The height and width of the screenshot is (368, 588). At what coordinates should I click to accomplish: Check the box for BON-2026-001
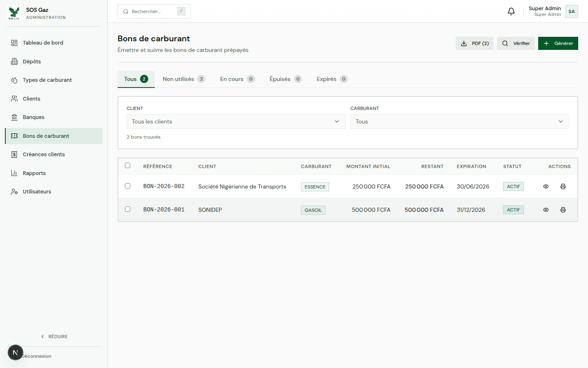coord(127,209)
